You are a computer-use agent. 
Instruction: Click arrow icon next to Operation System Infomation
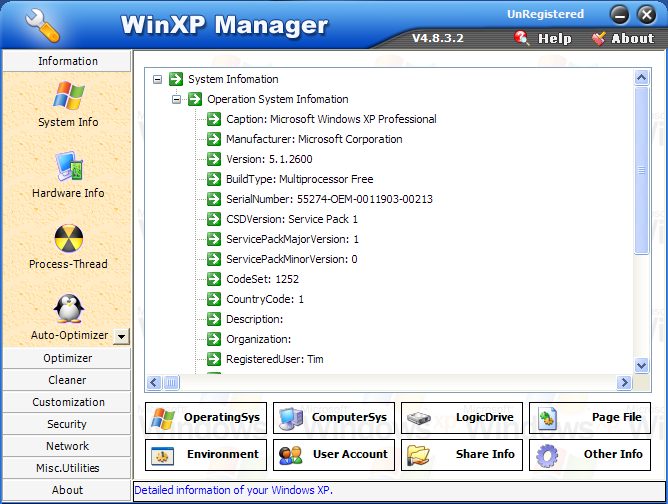pos(195,99)
